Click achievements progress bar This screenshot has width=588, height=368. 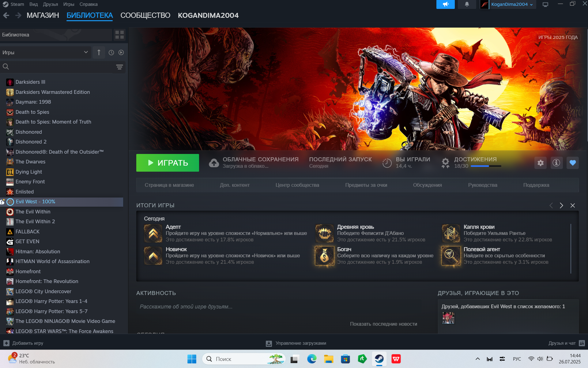(x=486, y=166)
